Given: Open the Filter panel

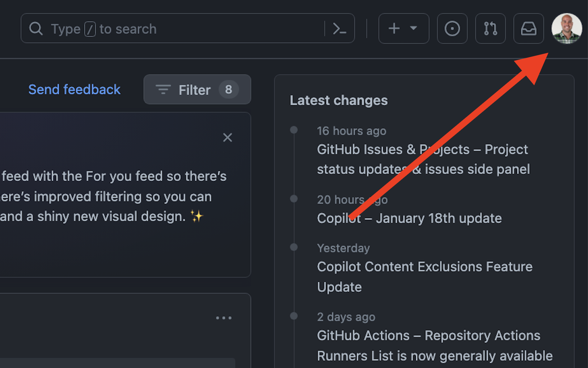Looking at the screenshot, I should 195,90.
